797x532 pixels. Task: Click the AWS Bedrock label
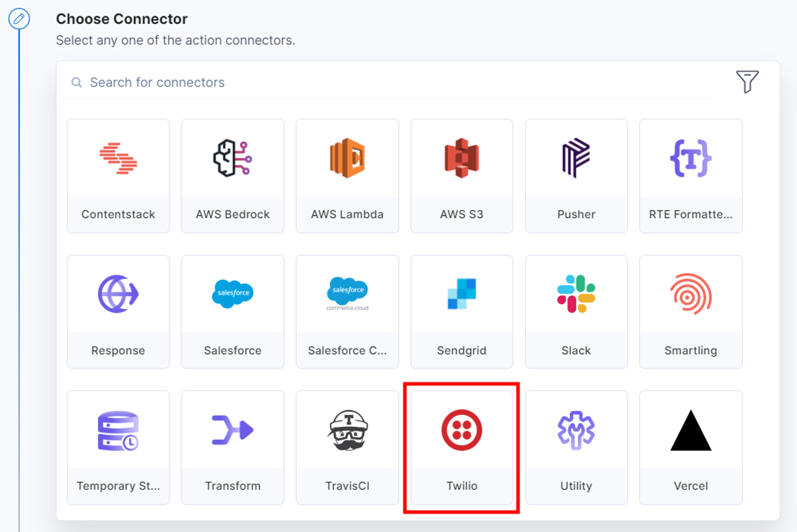click(232, 214)
